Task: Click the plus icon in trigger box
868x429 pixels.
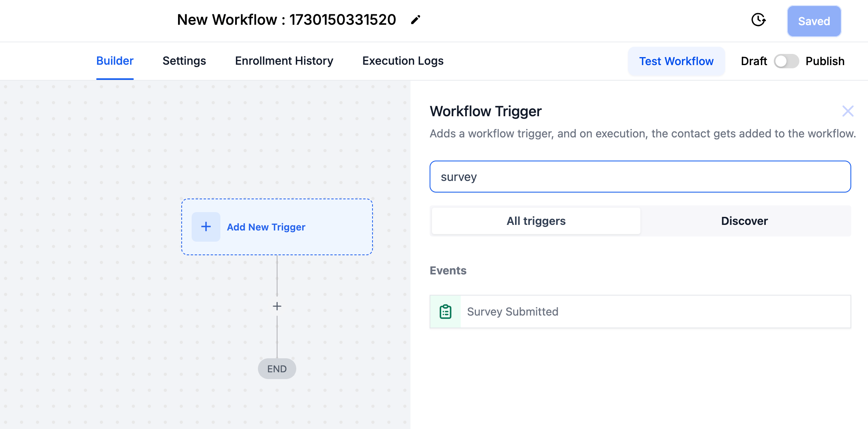Action: click(206, 227)
